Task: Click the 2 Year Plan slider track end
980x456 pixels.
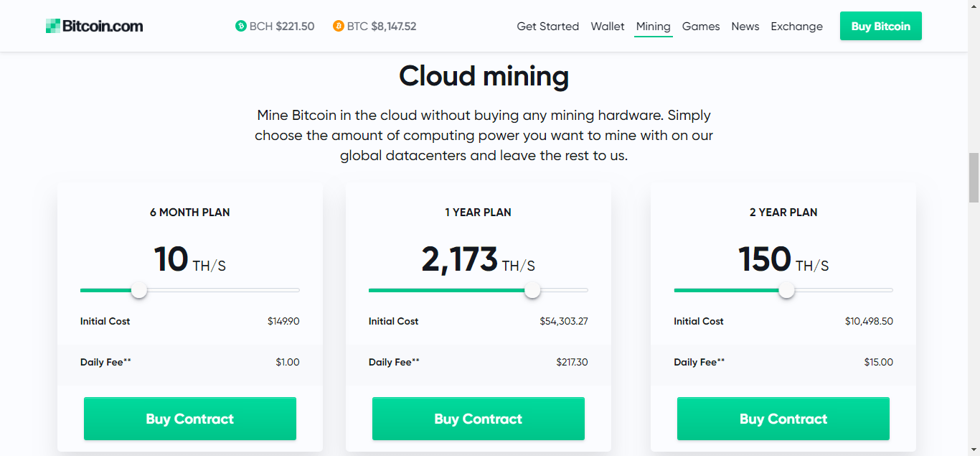Action: tap(890, 290)
